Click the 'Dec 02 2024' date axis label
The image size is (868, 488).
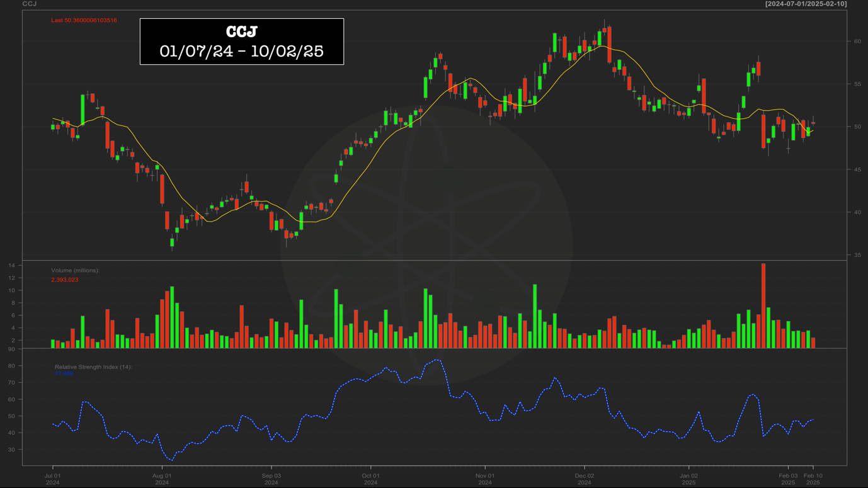584,479
